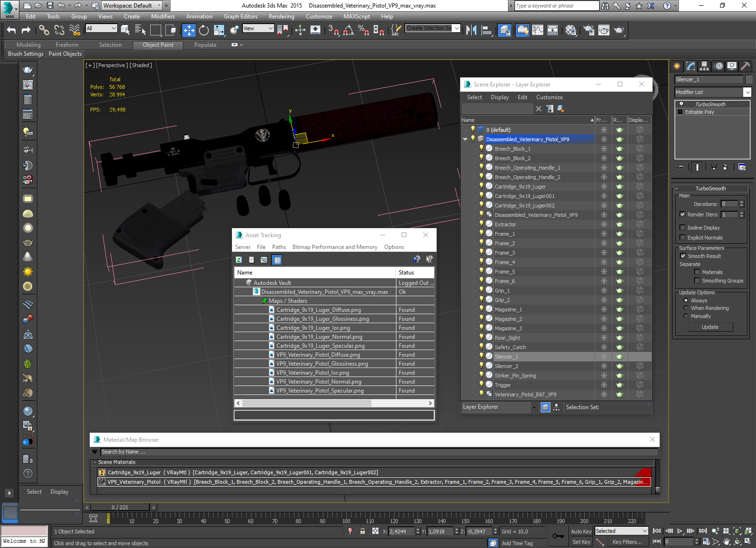The height and width of the screenshot is (548, 756).
Task: Open the Hierarchy command panel tab
Action: point(704,66)
